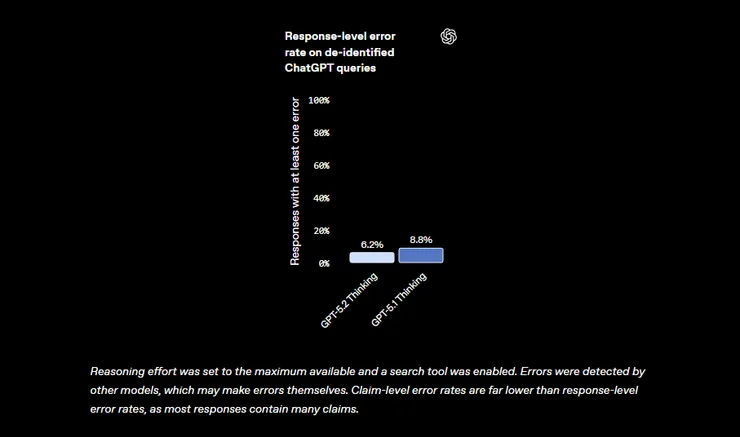The width and height of the screenshot is (740, 437).
Task: Click the caption's last line about many claims
Action: pyautogui.click(x=224, y=409)
